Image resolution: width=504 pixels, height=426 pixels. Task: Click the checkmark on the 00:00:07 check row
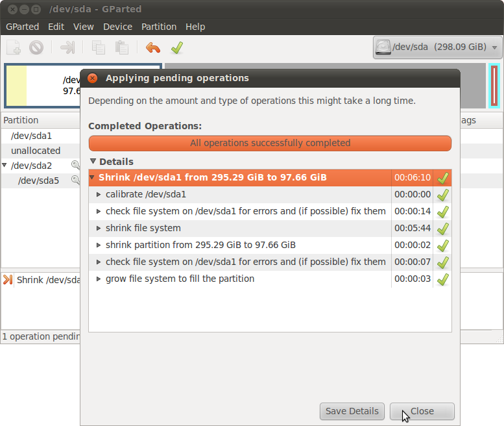[x=442, y=262]
